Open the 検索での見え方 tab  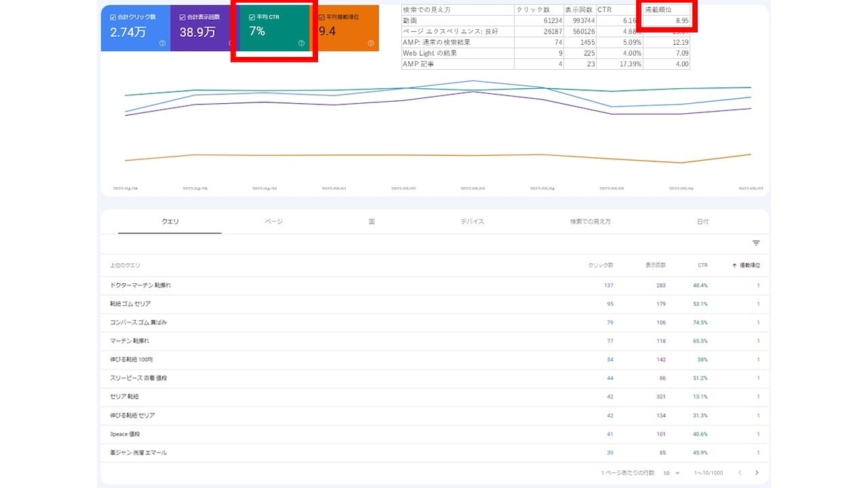coord(591,222)
